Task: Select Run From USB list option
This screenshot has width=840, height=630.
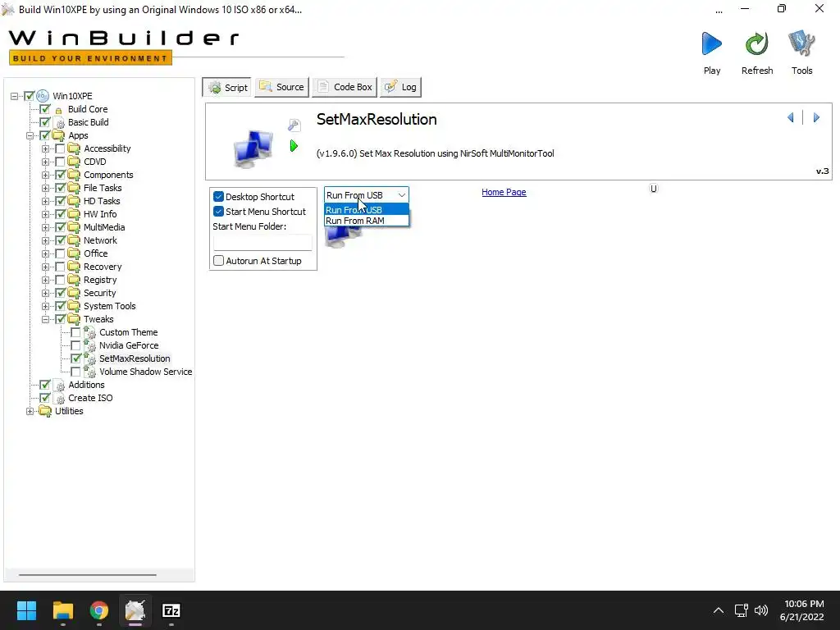Action: [x=367, y=210]
